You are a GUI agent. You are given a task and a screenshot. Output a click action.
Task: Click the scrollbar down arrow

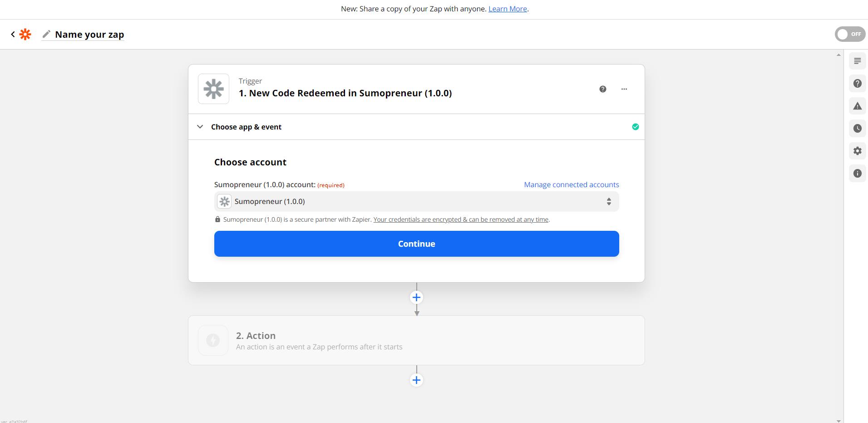[838, 421]
